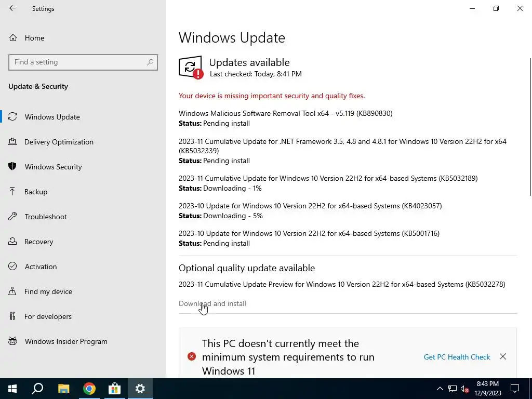Open taskbar Search
532x399 pixels.
pos(37,389)
